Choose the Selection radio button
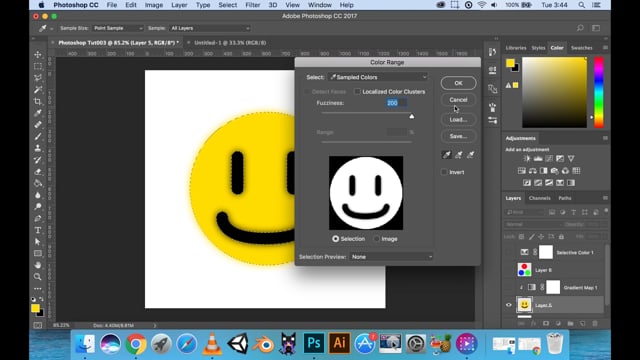 [x=336, y=239]
